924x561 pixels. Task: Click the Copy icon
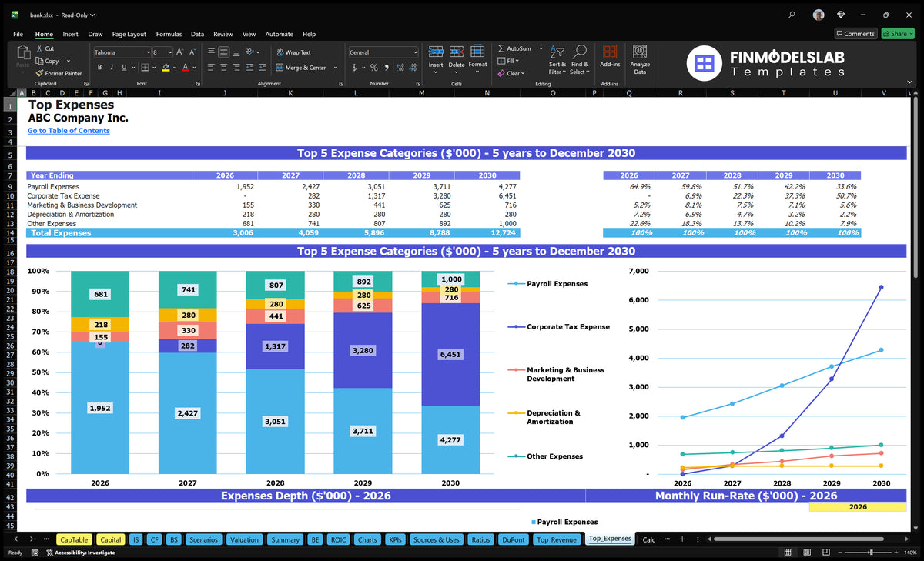pyautogui.click(x=40, y=61)
